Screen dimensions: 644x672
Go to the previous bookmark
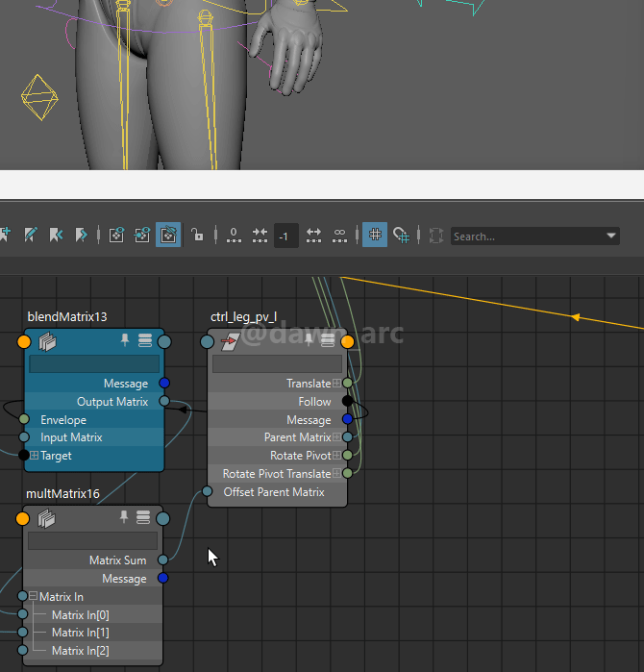click(56, 235)
